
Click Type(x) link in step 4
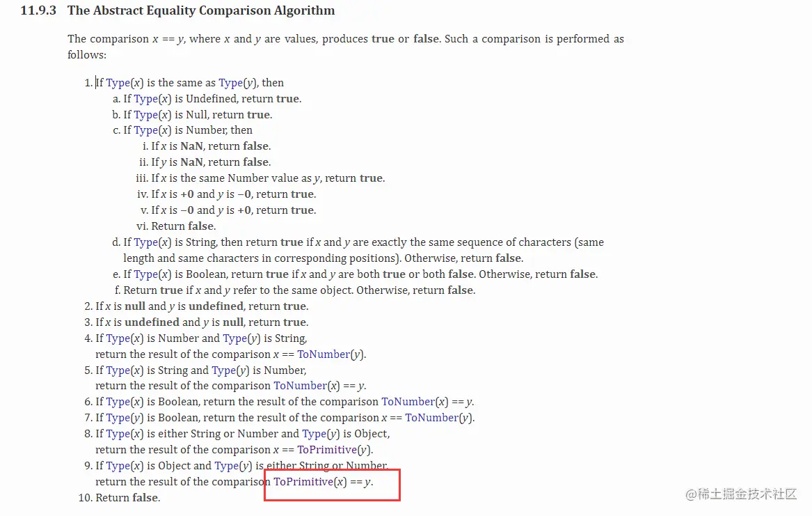(118, 338)
